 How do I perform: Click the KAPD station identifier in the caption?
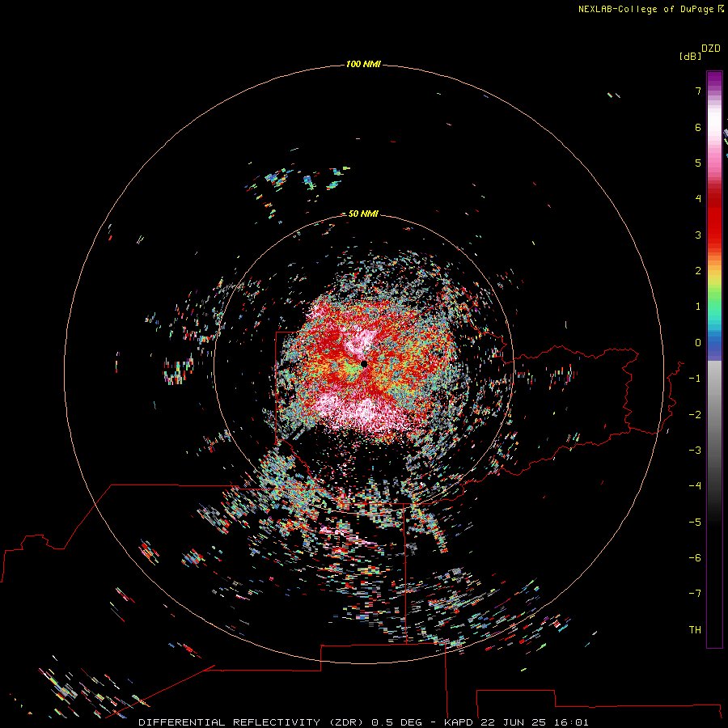point(459,722)
